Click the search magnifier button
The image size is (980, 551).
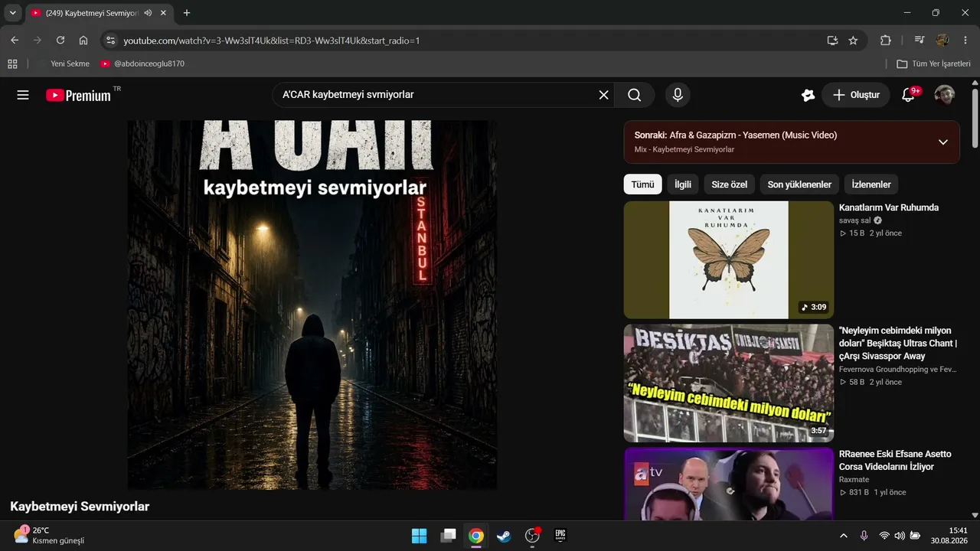tap(635, 95)
